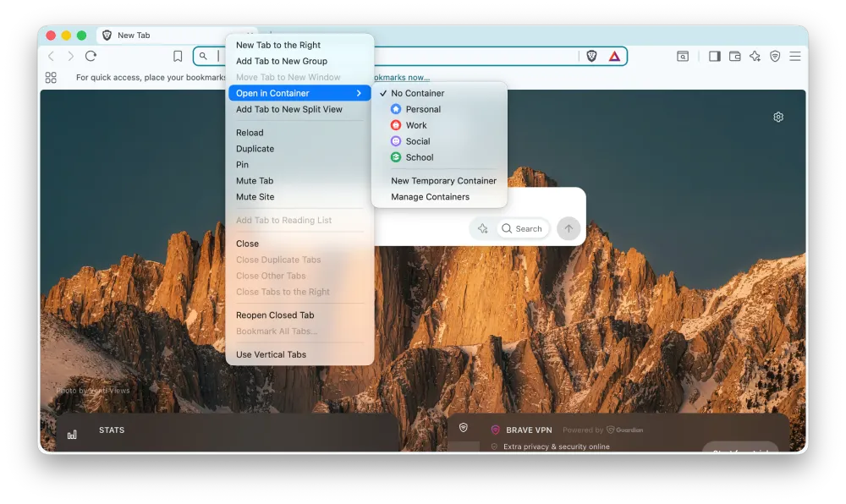Choose Close in the context menu
Screen dimensions: 846x504
coord(299,244)
